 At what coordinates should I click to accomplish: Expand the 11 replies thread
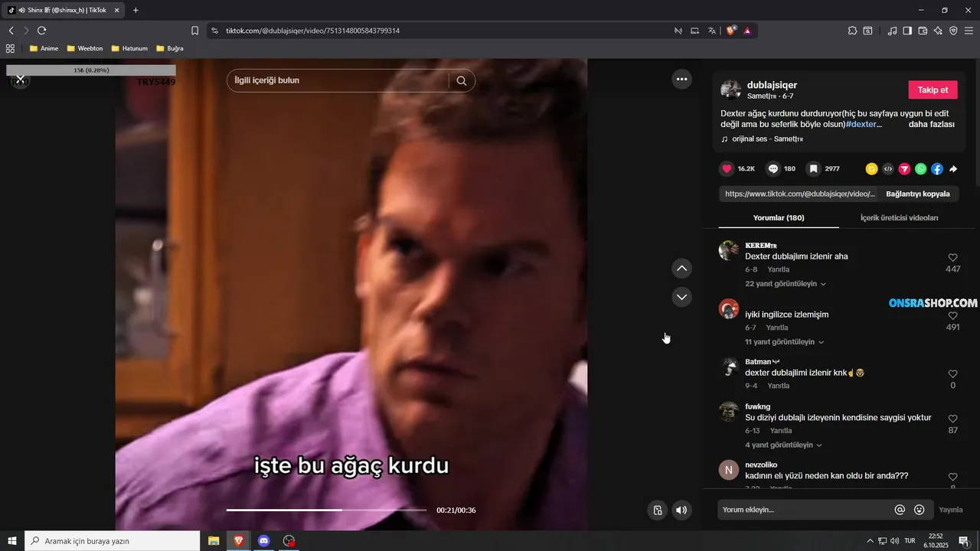(x=785, y=342)
